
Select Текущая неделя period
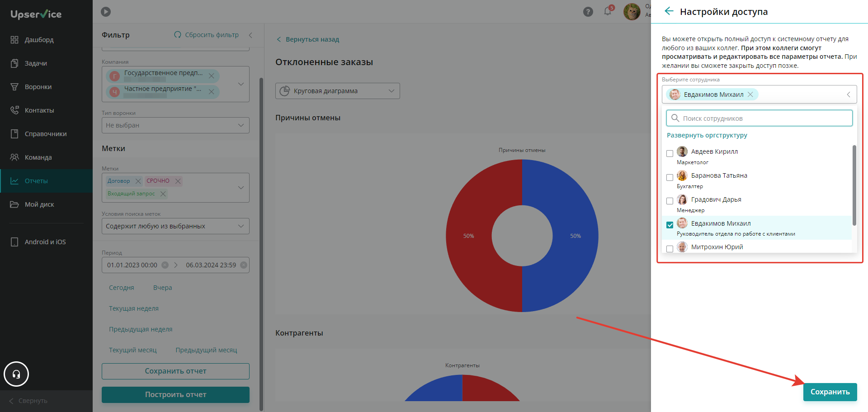coord(134,308)
